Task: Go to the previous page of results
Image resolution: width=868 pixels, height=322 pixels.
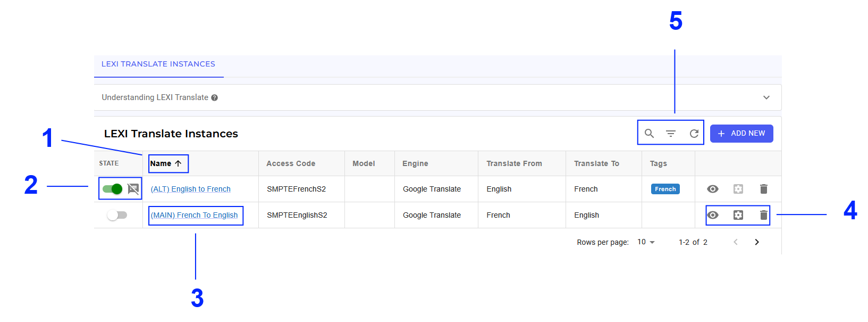Action: pos(736,242)
